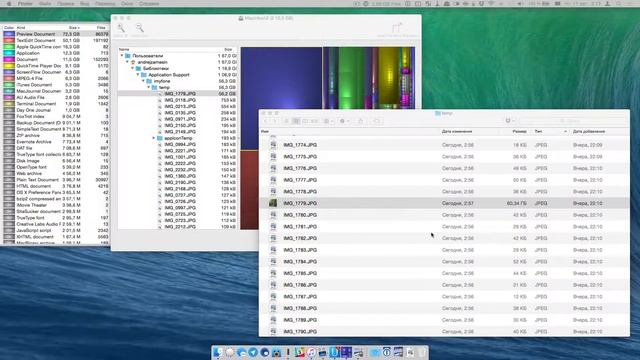640x360 pixels.
Task: Sort Finder list by Размер column
Action: (x=519, y=131)
